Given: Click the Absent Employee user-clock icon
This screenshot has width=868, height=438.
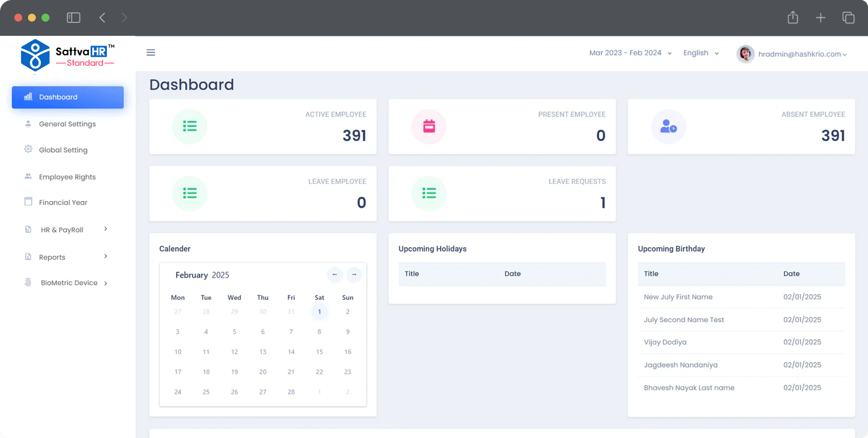Looking at the screenshot, I should point(668,126).
